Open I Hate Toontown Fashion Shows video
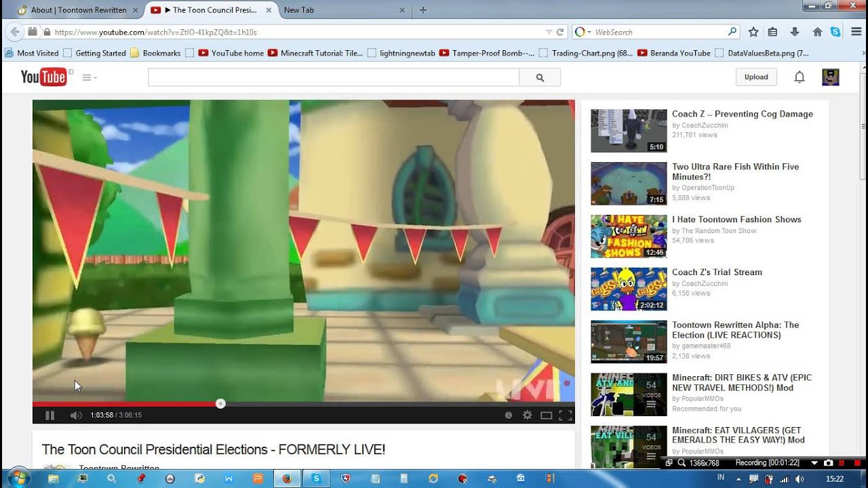The height and width of the screenshot is (488, 868). pos(736,220)
